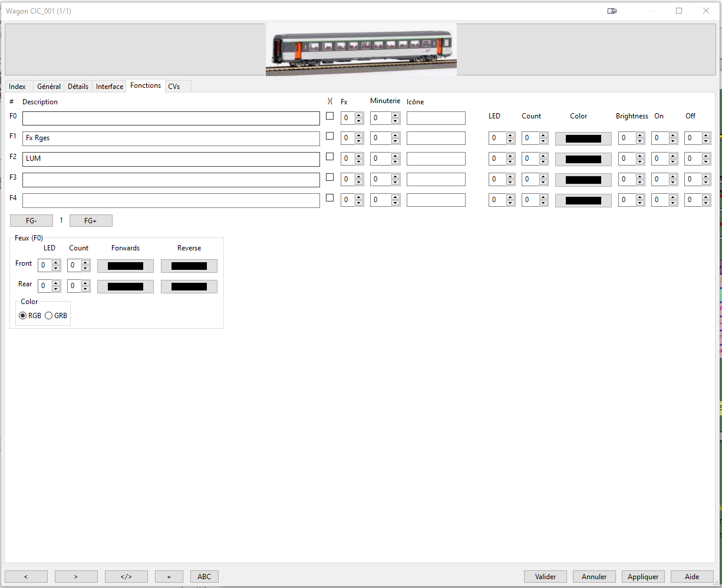The height and width of the screenshot is (588, 722).
Task: Select the RGB color order radio button
Action: tap(23, 316)
